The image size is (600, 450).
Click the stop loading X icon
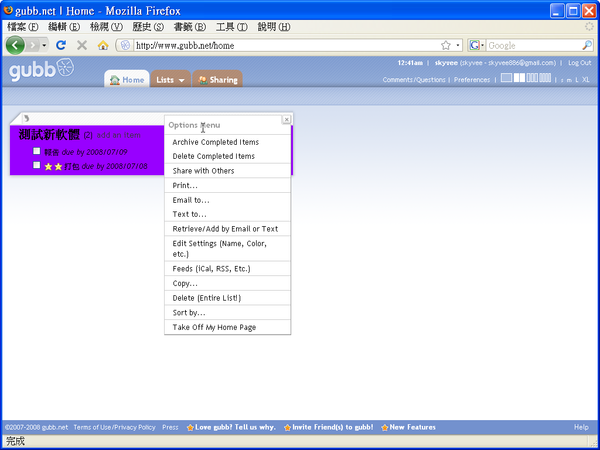point(82,46)
